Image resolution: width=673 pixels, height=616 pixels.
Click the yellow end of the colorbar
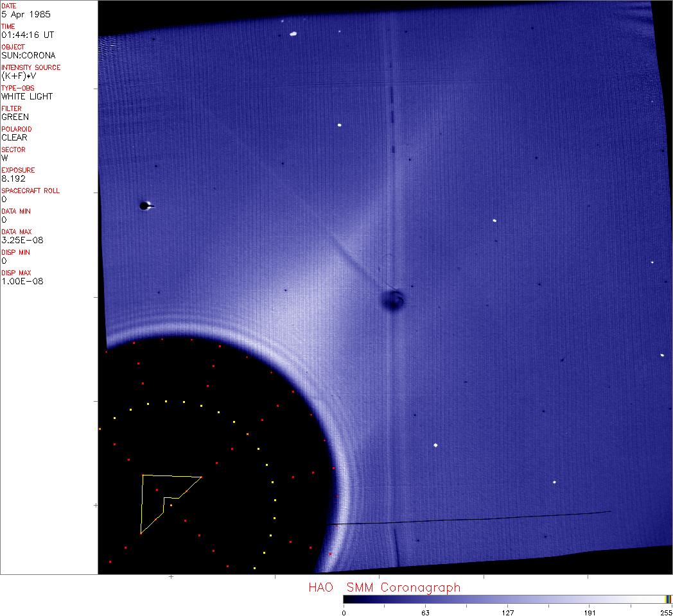(668, 599)
